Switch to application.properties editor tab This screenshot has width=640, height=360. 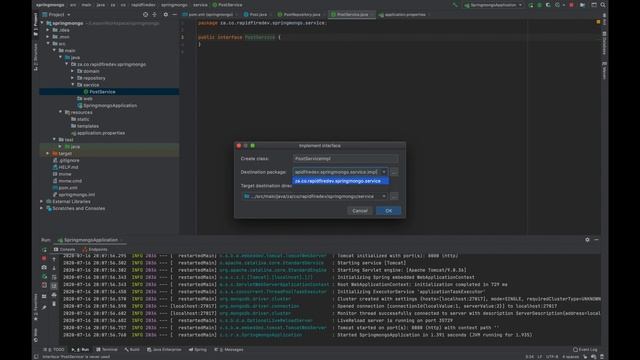(x=402, y=14)
